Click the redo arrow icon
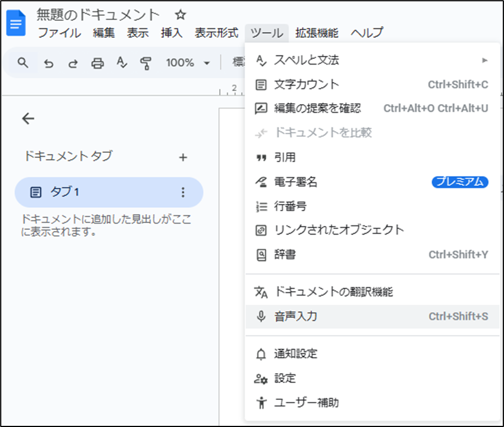 73,63
